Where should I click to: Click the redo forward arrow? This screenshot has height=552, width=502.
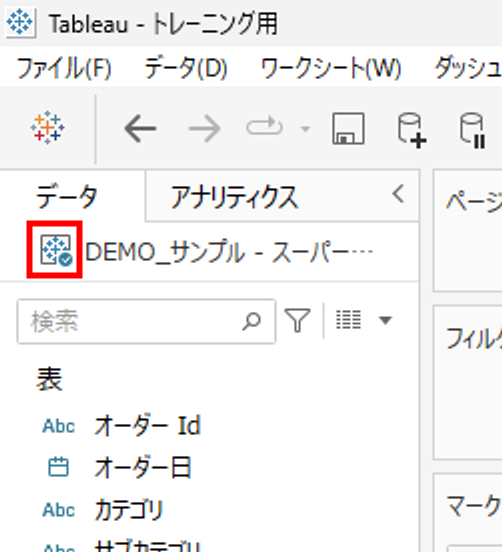tap(205, 129)
